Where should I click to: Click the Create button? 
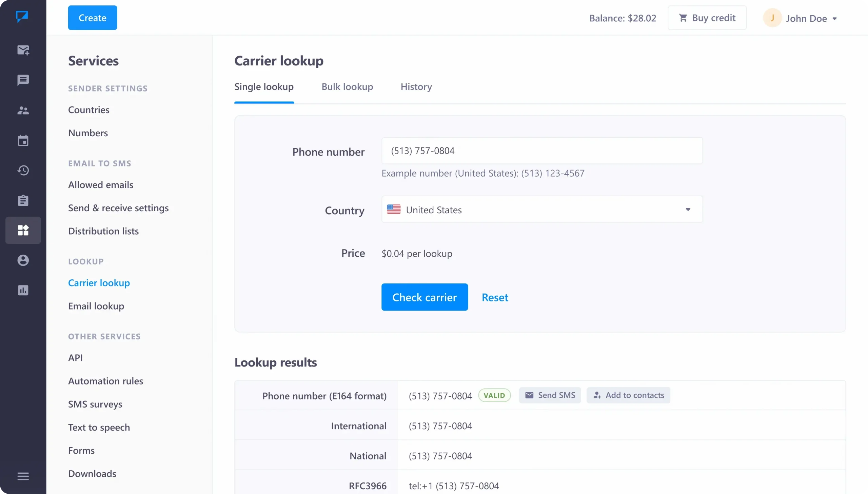[x=92, y=18]
